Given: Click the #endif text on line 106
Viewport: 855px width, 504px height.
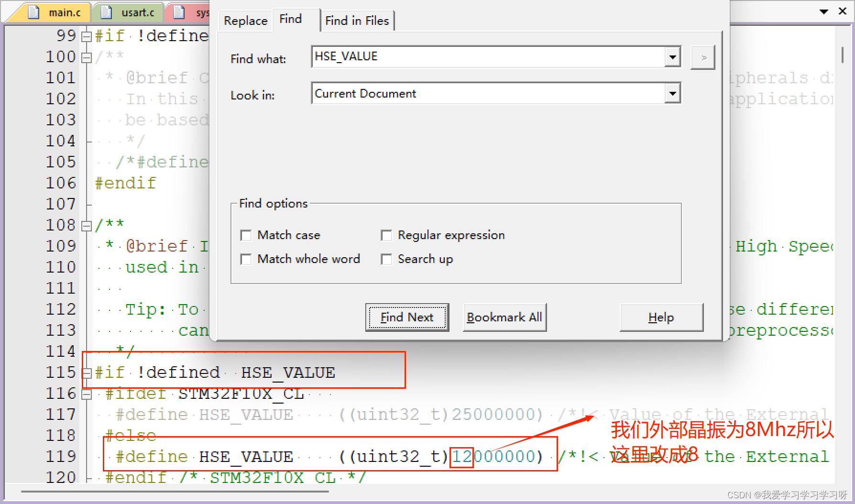Looking at the screenshot, I should pos(125,183).
